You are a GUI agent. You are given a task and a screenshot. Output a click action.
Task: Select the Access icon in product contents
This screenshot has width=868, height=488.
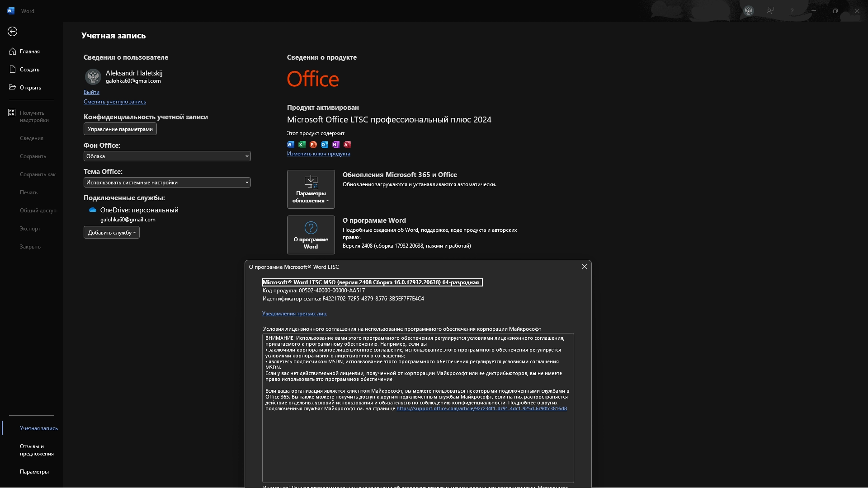point(347,144)
